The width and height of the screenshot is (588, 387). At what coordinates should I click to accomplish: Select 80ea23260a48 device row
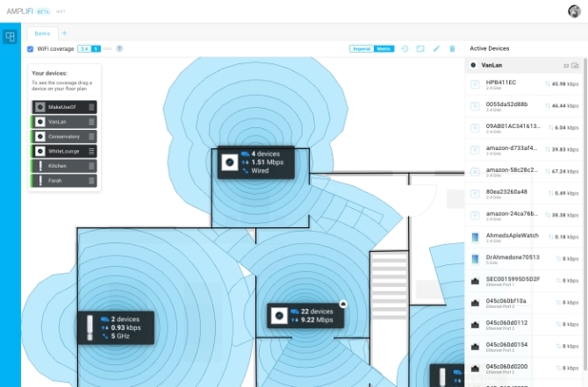(524, 193)
